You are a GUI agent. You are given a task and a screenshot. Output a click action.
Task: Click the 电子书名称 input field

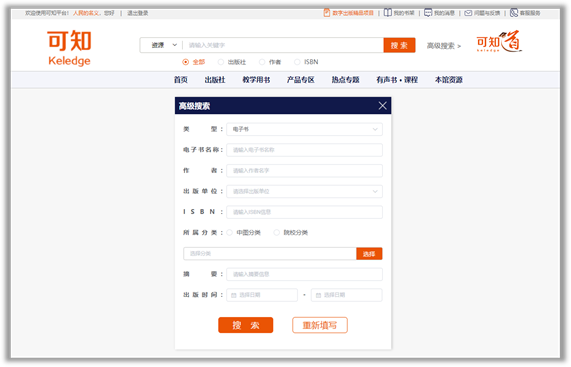coord(304,150)
